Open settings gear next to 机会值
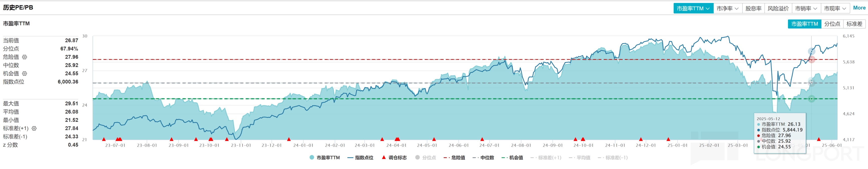This screenshot has height=169, width=868. coord(25,74)
